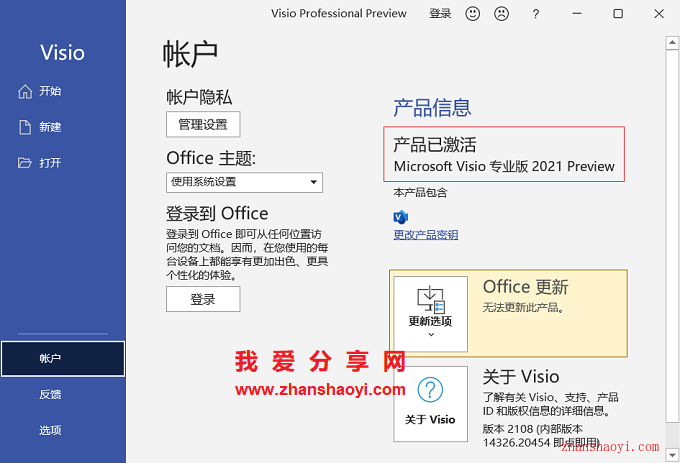Click 登录 in the title bar

(440, 13)
